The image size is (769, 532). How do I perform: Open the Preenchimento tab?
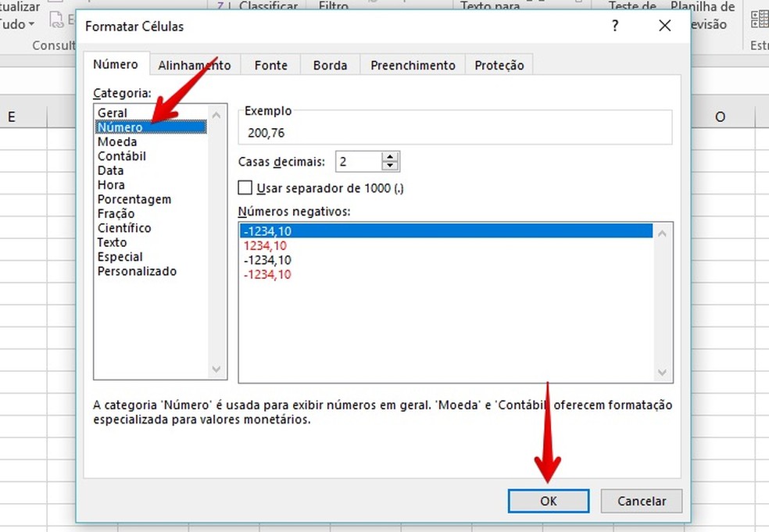(412, 65)
